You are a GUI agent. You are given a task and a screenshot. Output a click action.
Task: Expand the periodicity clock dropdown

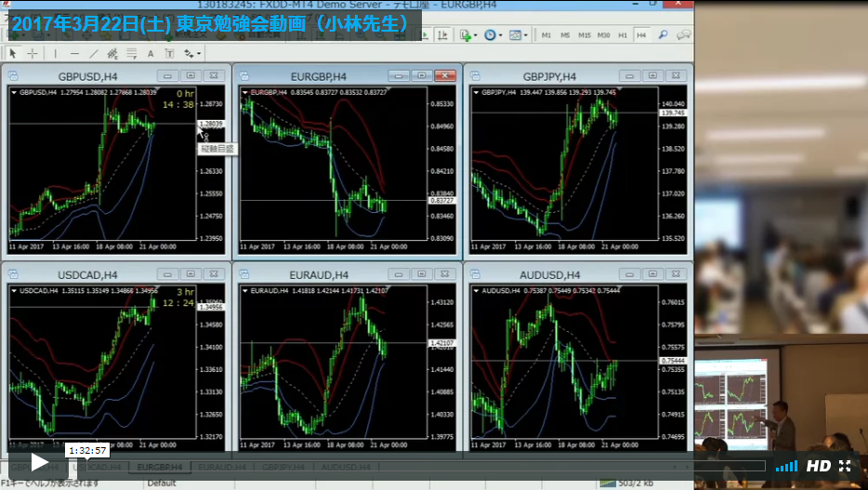click(x=493, y=35)
